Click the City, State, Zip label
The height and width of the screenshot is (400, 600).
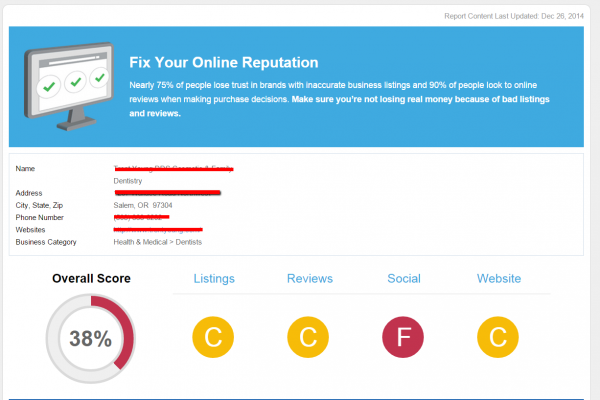click(x=39, y=205)
